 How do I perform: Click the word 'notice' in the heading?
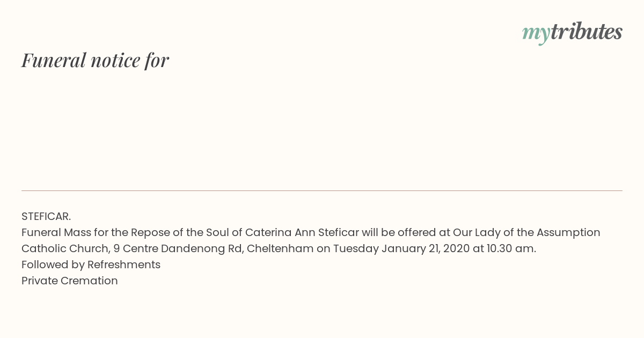coord(115,60)
